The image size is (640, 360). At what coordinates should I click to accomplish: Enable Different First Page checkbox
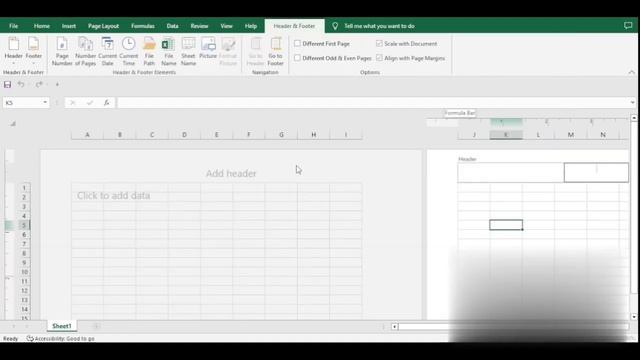tap(297, 43)
